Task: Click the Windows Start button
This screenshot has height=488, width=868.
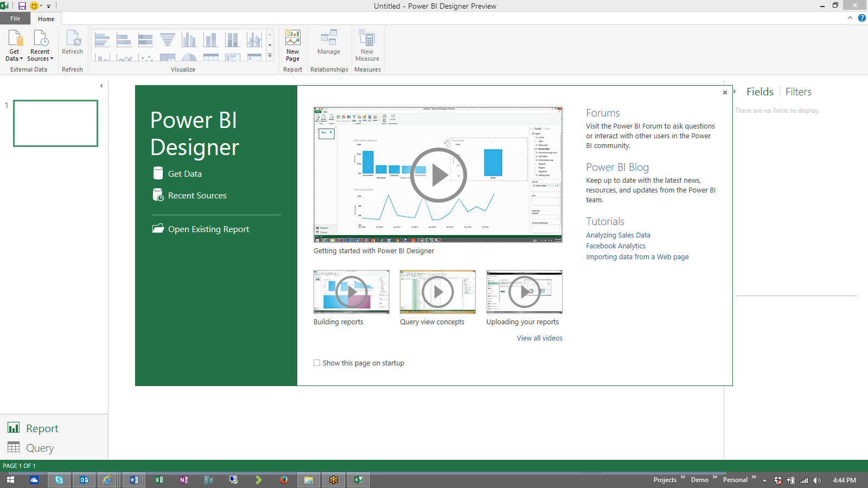Action: 10,480
